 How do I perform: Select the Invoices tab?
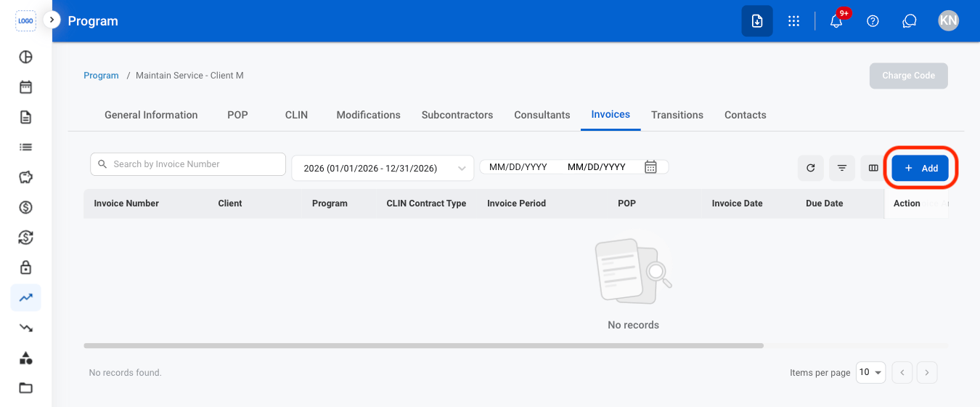coord(611,115)
